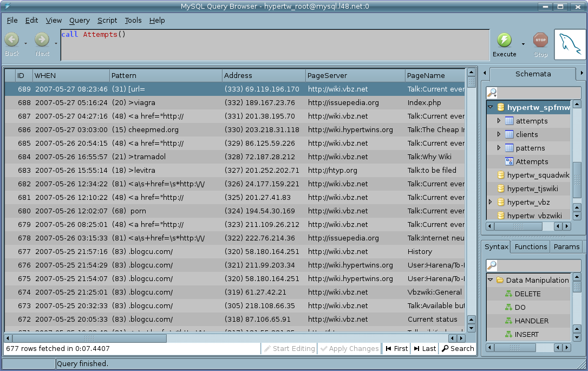
Task: Switch to the Functions tab
Action: point(531,247)
